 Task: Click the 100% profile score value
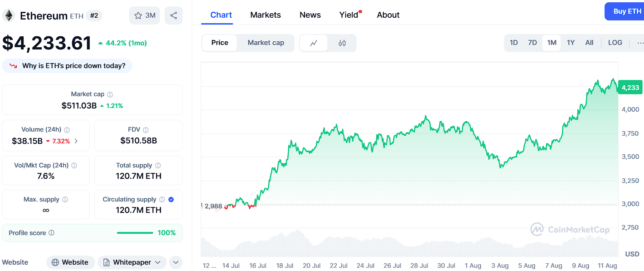tap(167, 233)
